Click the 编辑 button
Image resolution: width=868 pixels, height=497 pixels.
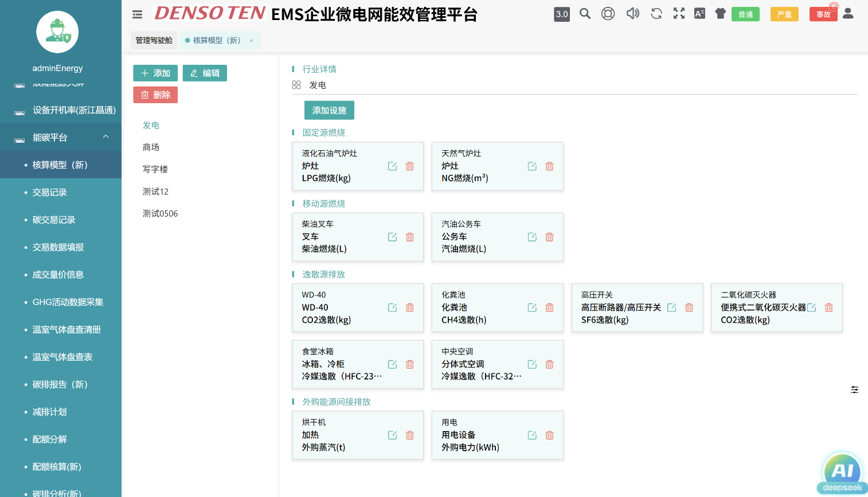(x=205, y=73)
